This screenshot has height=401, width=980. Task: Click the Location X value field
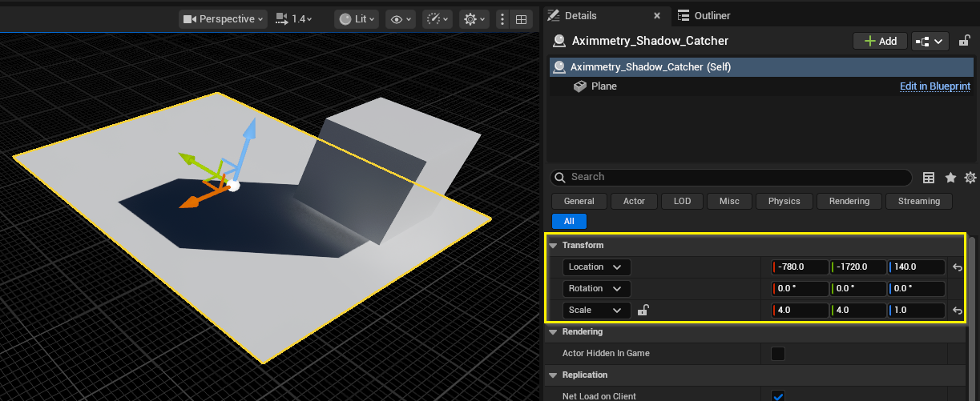799,267
